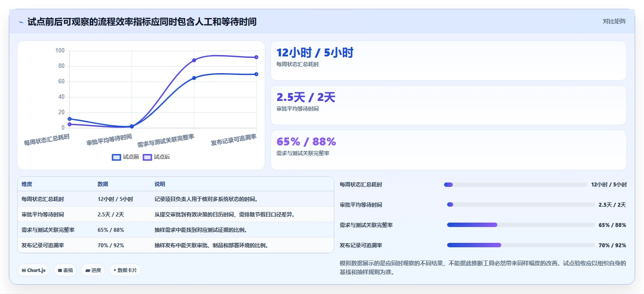The image size is (644, 294).
Task: Click table cell 70% / 92%
Action: pos(111,246)
